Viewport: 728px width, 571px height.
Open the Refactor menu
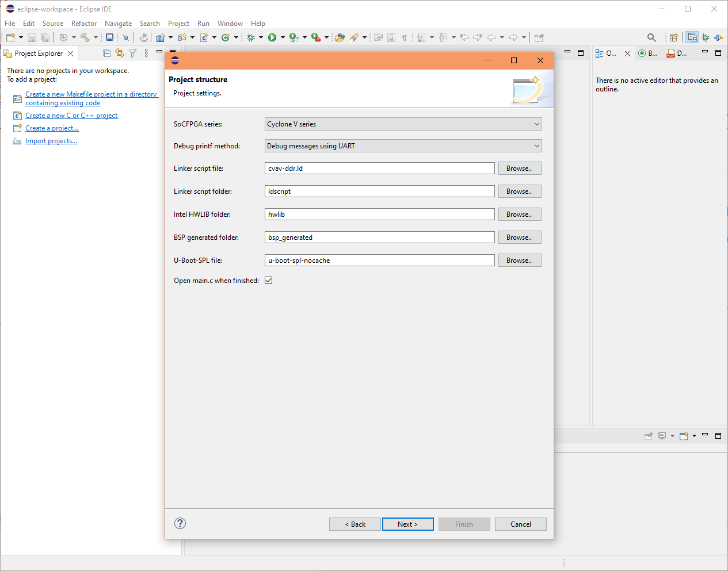[x=84, y=24]
